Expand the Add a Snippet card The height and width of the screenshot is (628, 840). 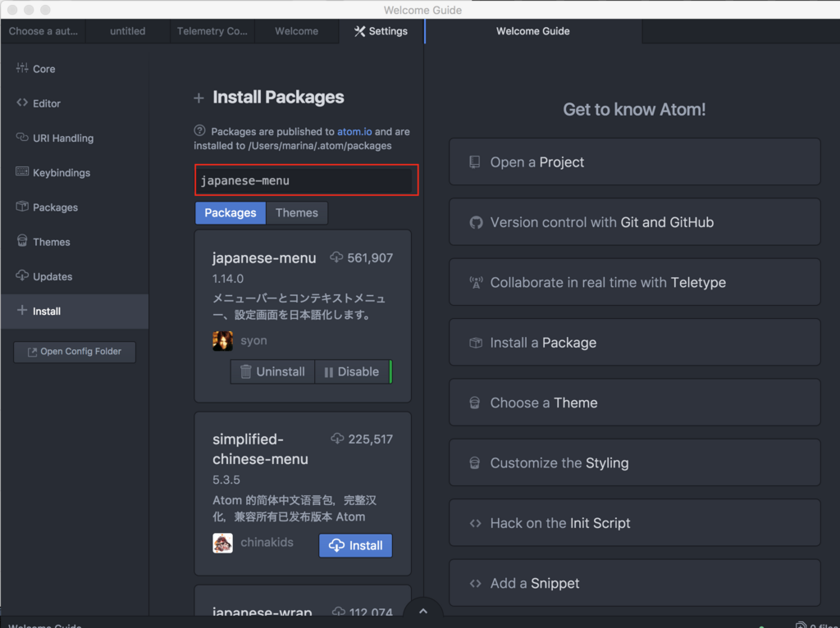point(635,583)
